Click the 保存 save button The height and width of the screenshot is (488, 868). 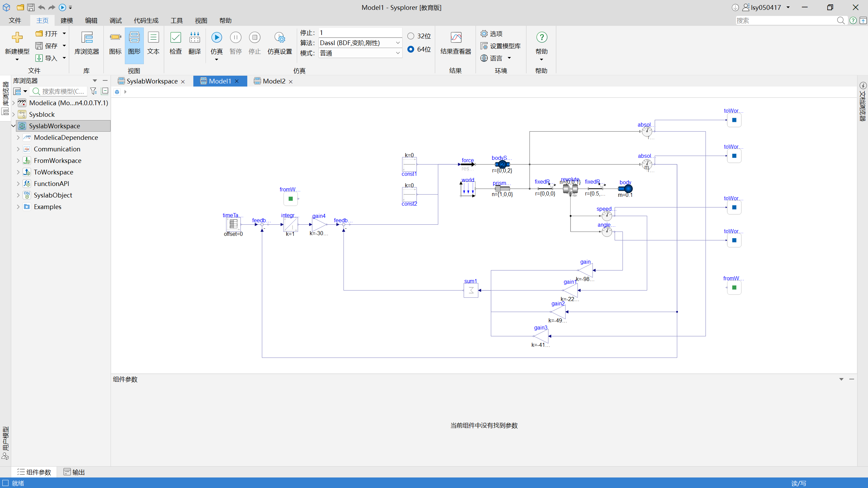[x=47, y=46]
